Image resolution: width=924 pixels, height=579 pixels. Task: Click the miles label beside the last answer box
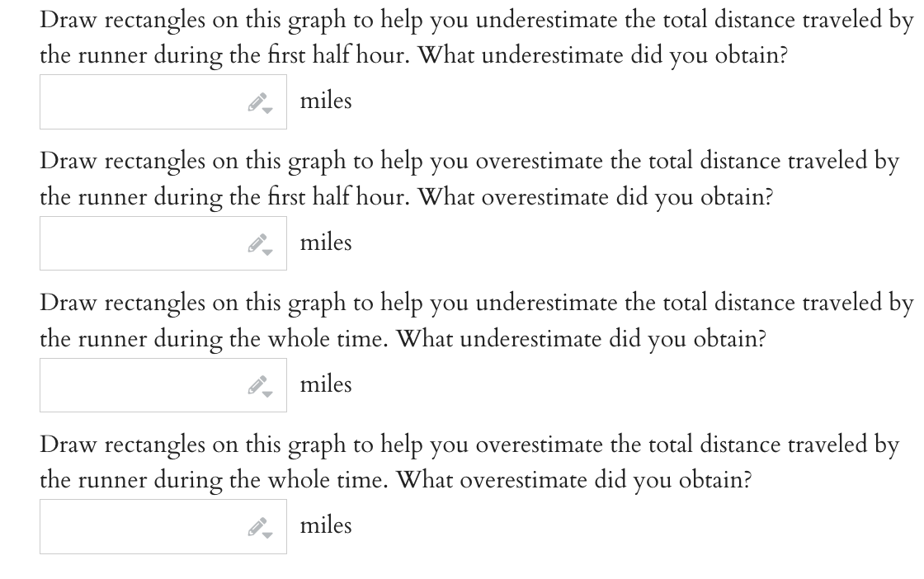(326, 525)
